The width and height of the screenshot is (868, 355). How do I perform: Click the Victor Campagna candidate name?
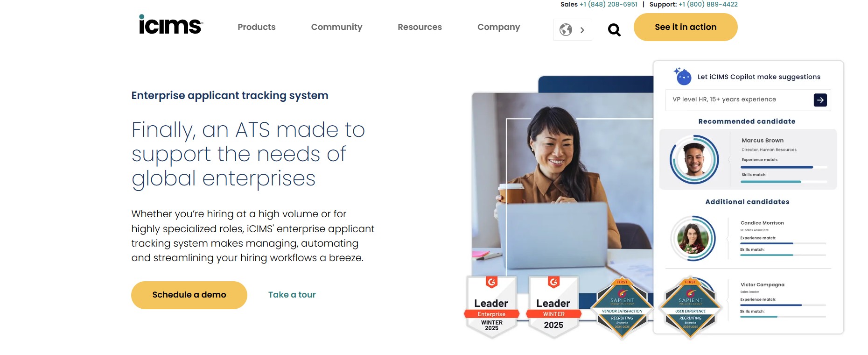tap(763, 284)
